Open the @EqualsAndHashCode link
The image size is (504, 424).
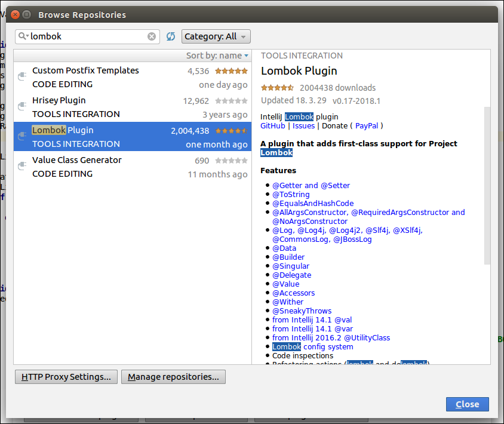click(x=313, y=204)
